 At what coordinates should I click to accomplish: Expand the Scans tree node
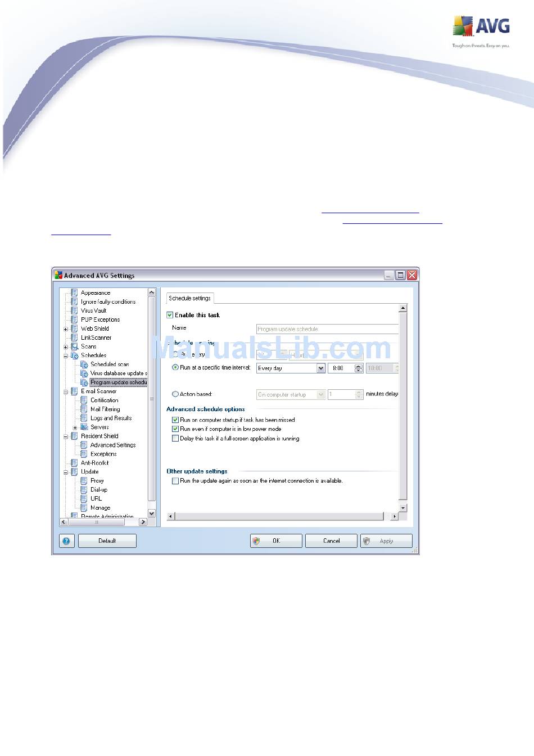(x=66, y=347)
